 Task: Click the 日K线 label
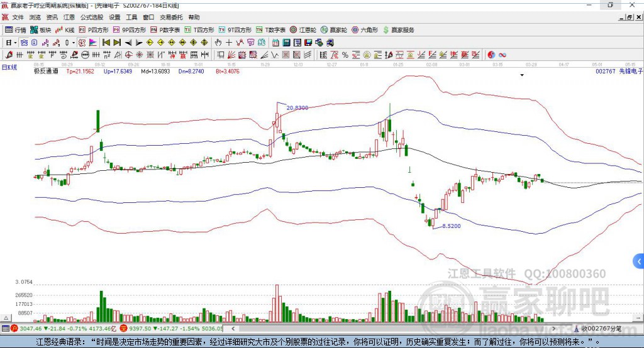pyautogui.click(x=9, y=67)
